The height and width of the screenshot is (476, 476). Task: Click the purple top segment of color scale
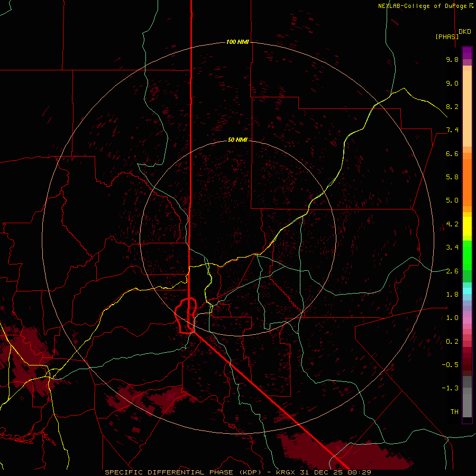click(467, 53)
